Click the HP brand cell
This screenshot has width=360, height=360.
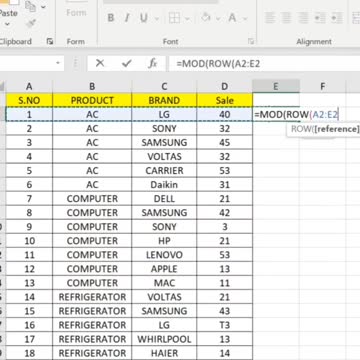(164, 241)
